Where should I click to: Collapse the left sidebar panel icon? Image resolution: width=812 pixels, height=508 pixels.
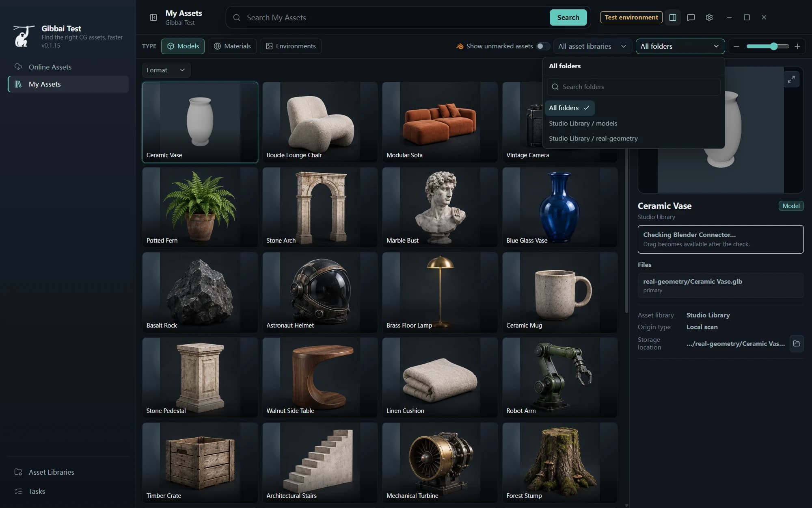(153, 17)
